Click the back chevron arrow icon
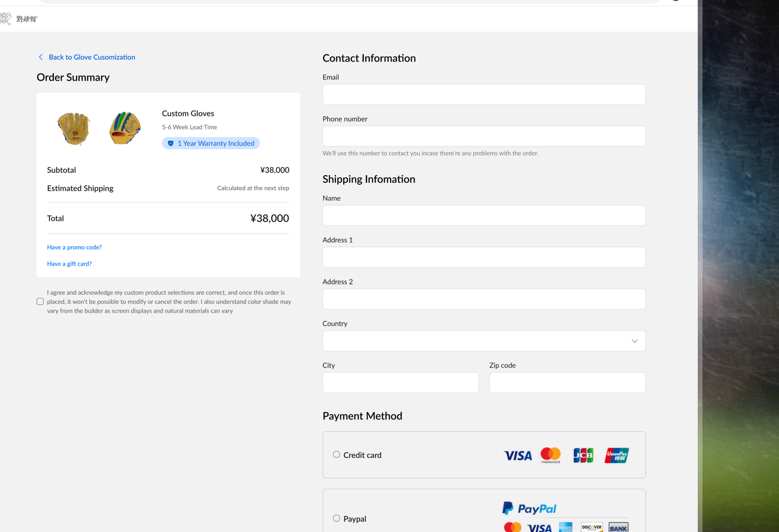 click(x=41, y=57)
